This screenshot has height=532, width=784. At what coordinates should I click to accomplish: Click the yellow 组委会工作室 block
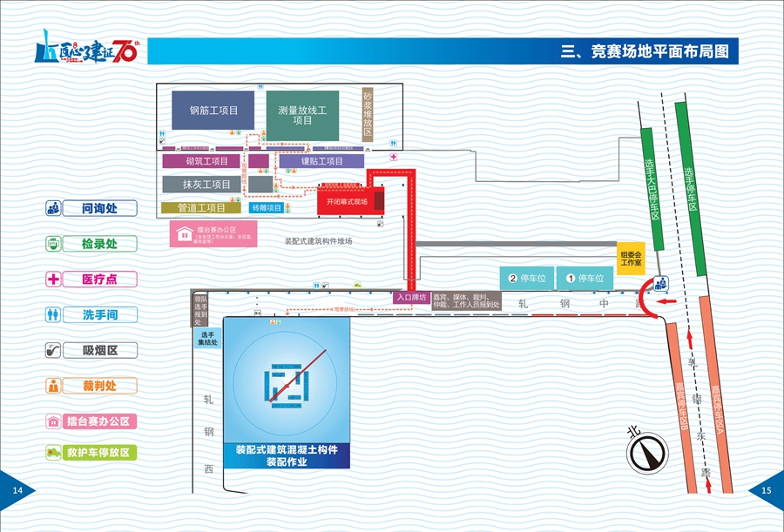pyautogui.click(x=631, y=258)
